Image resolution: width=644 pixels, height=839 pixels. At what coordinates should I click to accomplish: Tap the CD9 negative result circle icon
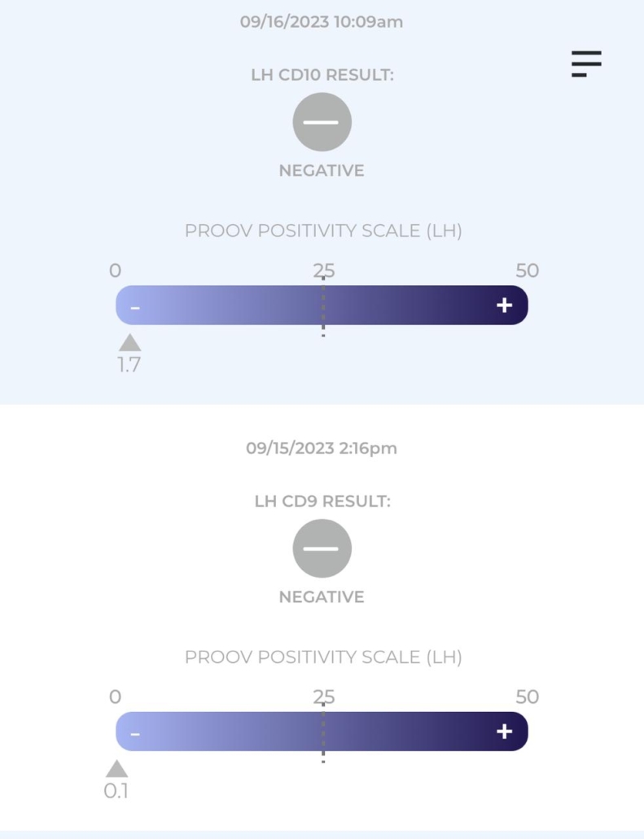pos(322,548)
